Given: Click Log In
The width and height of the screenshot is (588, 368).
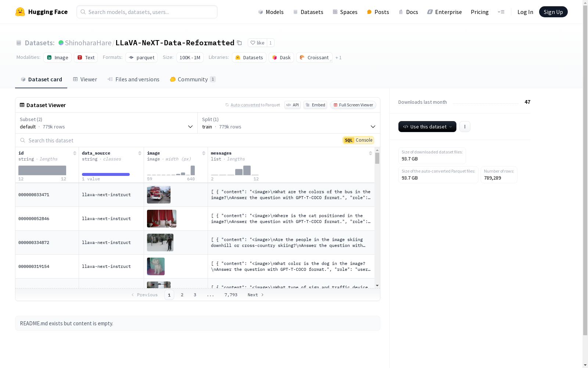Looking at the screenshot, I should 525,12.
